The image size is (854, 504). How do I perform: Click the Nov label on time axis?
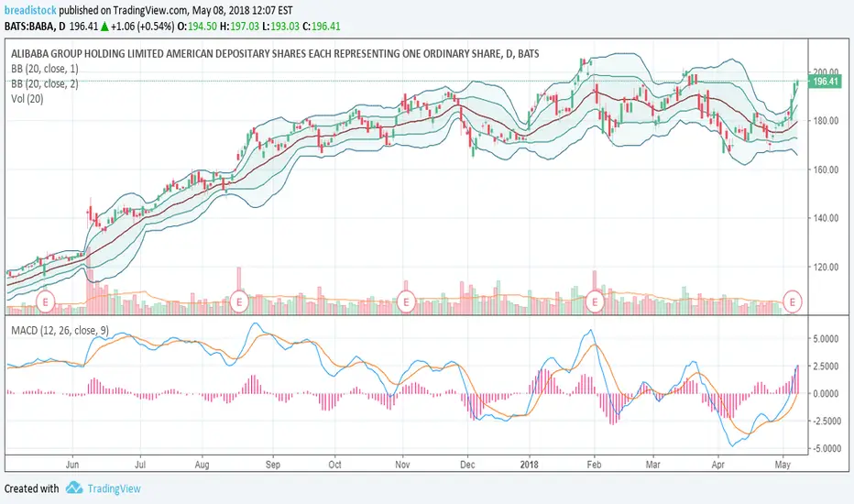pyautogui.click(x=402, y=465)
